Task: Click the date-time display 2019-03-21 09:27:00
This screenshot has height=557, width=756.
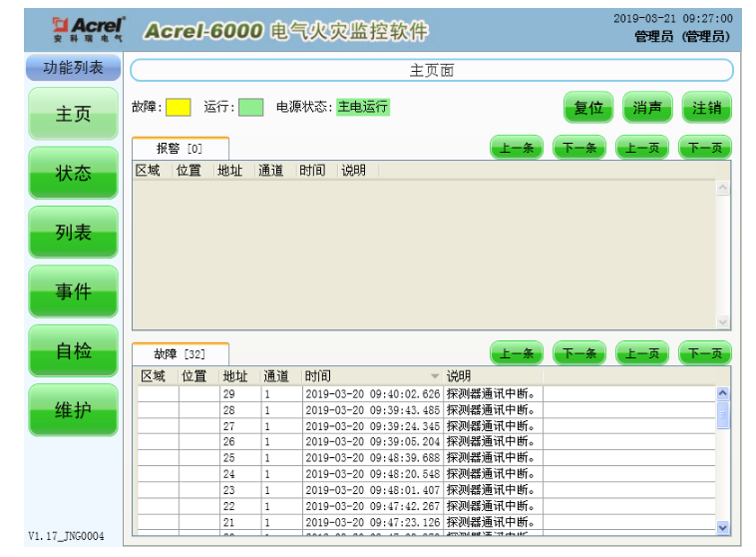Action: tap(672, 18)
